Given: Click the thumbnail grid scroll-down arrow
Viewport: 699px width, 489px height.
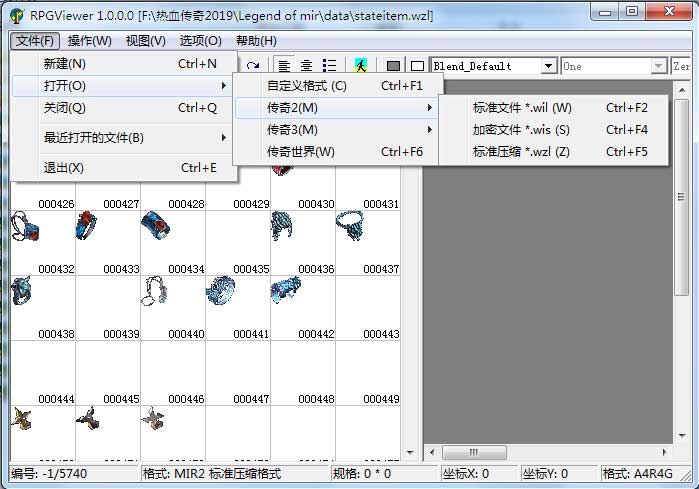Looking at the screenshot, I should [x=410, y=452].
